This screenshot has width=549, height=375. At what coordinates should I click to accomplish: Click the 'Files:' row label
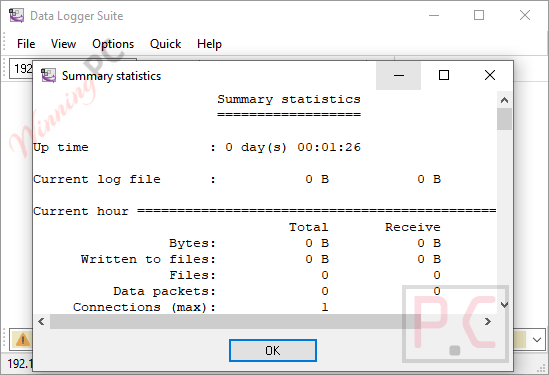click(193, 275)
